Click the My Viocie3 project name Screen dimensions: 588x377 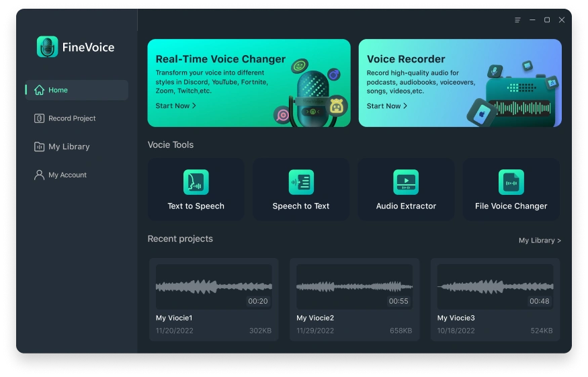[456, 318]
